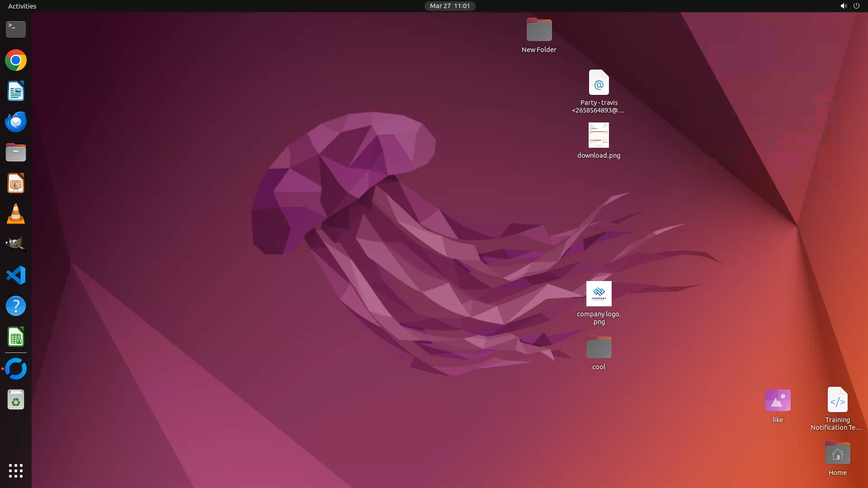
Task: Click the volume icon in the top bar
Action: click(x=843, y=6)
